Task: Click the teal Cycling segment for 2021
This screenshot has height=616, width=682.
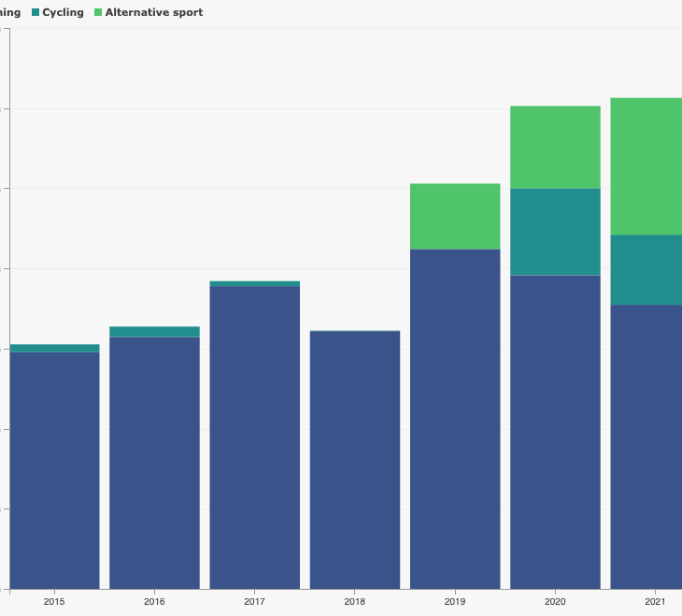Action: coord(646,269)
